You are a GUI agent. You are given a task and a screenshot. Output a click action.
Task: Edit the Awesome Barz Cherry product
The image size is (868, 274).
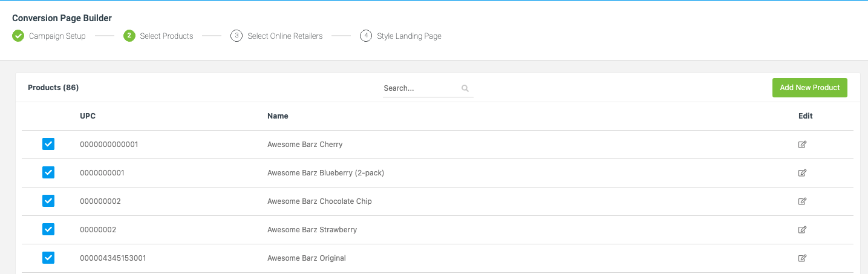802,145
